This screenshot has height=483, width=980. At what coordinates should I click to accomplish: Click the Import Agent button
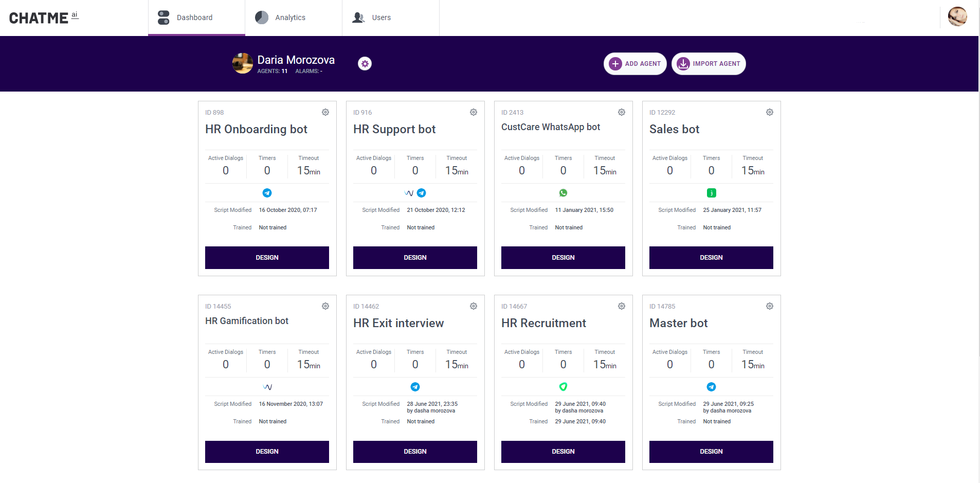click(x=709, y=64)
